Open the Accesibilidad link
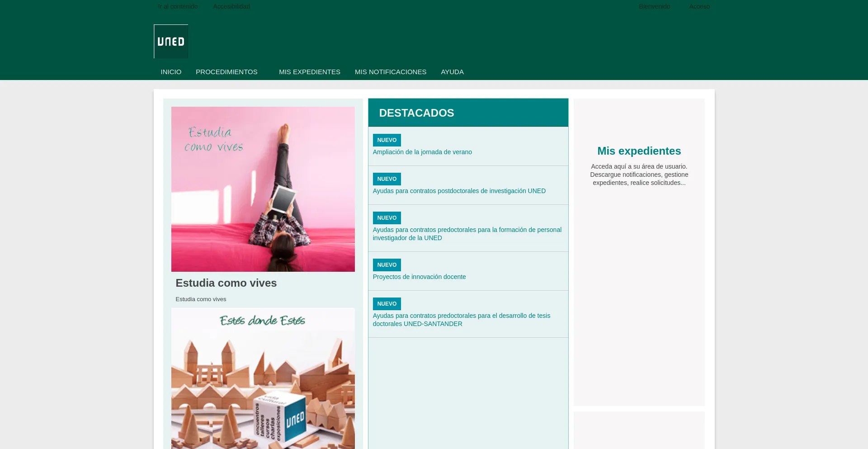This screenshot has height=449, width=868. [x=231, y=6]
